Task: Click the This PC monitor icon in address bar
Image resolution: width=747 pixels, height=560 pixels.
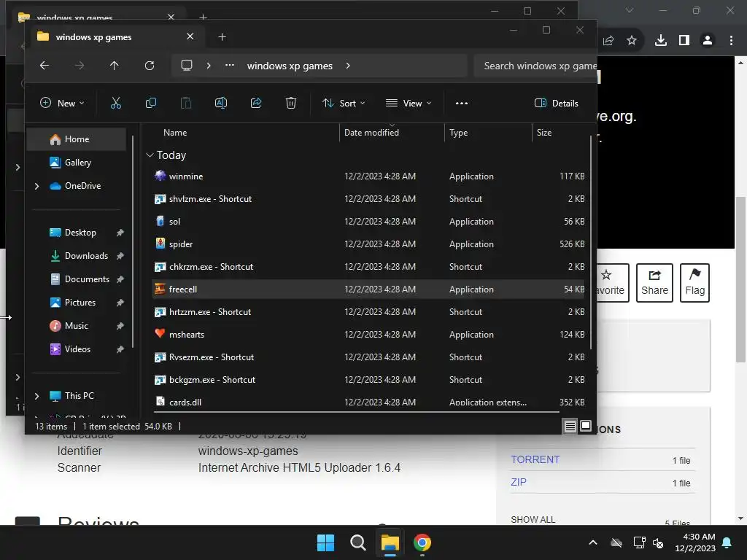Action: [x=187, y=65]
